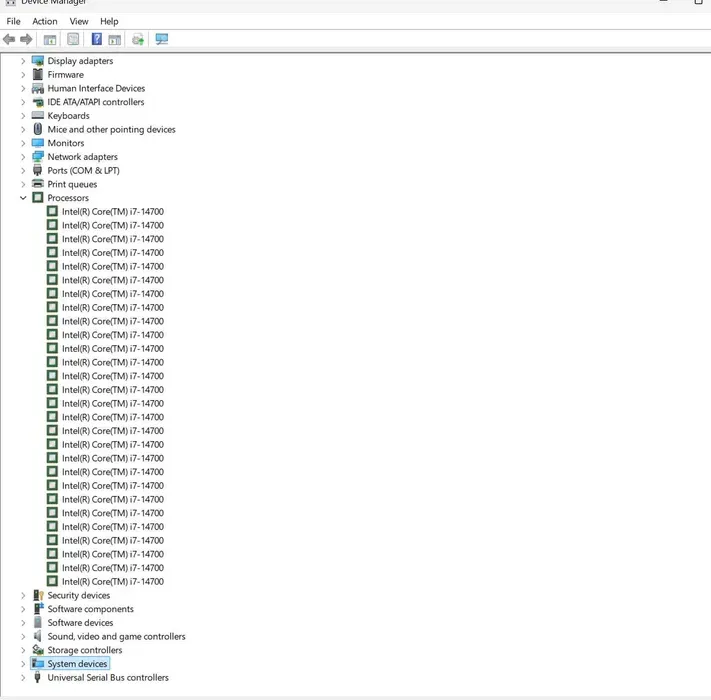This screenshot has width=711, height=700.
Task: Click the Back arrow toolbar icon
Action: coord(9,39)
